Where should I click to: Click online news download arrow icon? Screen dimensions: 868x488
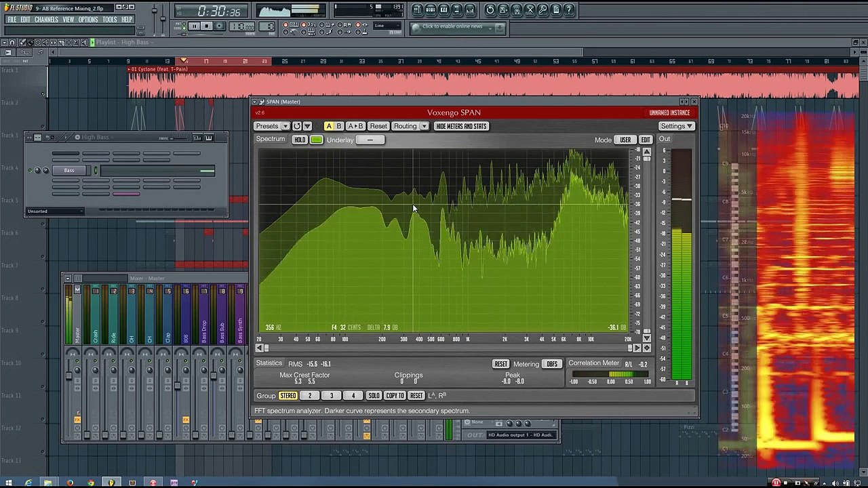(x=500, y=27)
